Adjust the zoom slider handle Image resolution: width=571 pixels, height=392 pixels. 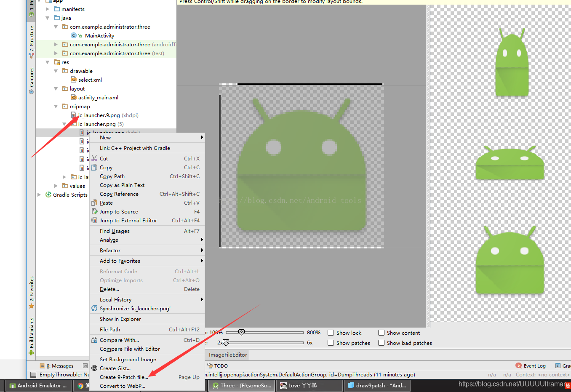(x=241, y=333)
